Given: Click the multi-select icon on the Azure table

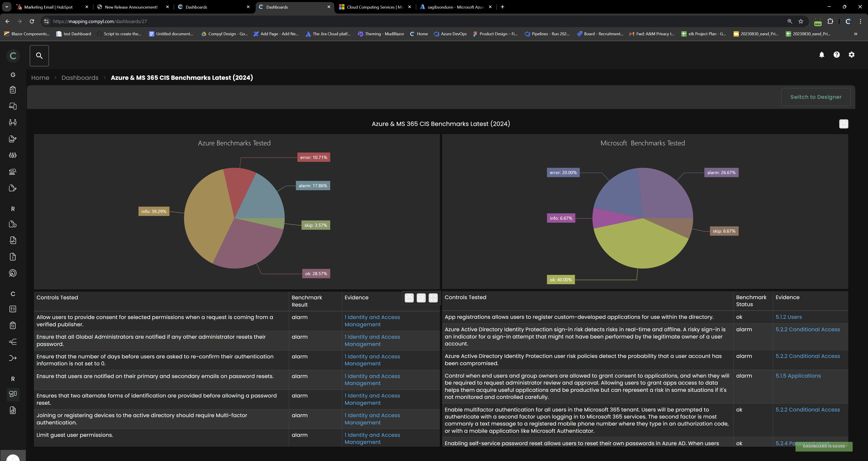Looking at the screenshot, I should [x=421, y=298].
